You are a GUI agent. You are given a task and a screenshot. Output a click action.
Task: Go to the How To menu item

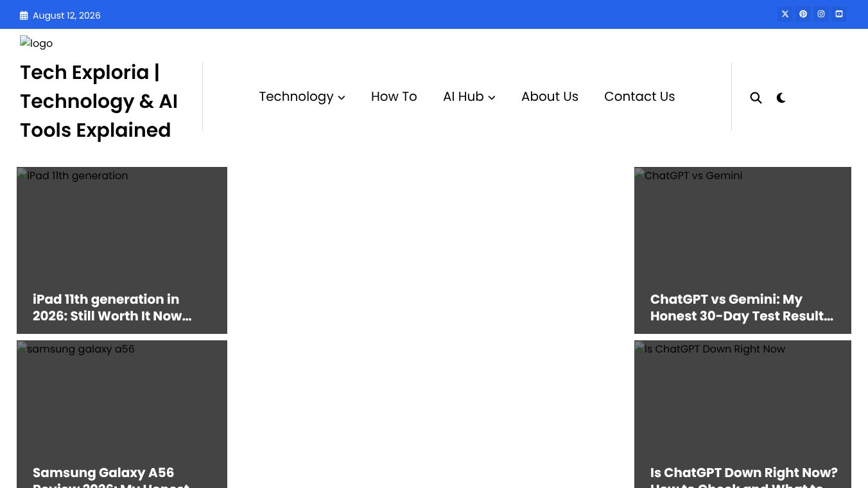(394, 96)
